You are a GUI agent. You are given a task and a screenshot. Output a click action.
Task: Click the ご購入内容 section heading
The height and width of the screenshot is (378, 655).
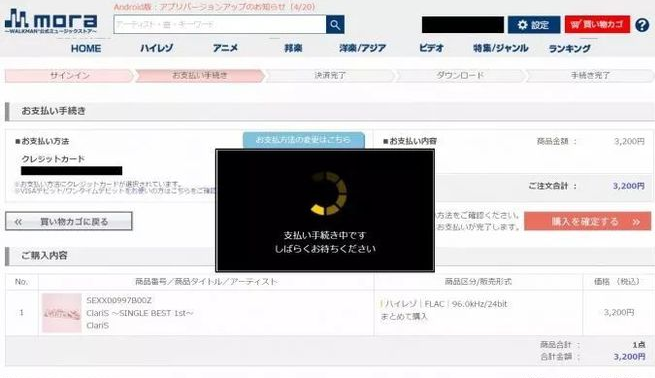[44, 256]
